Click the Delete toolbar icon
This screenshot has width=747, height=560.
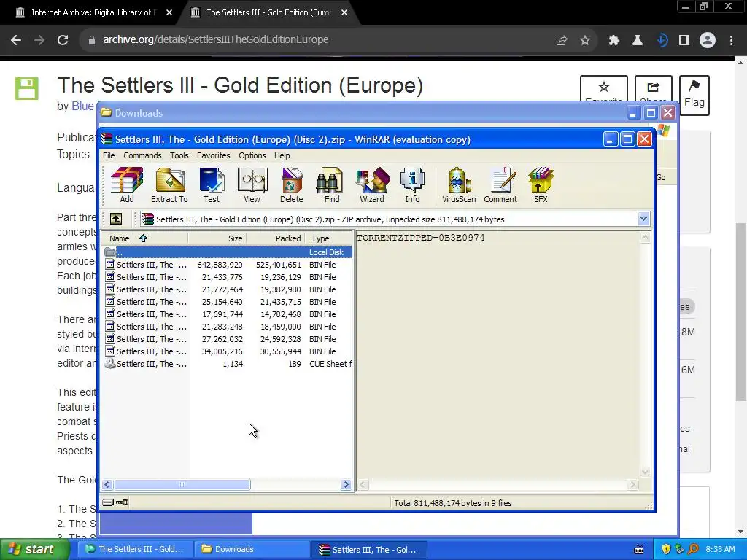click(292, 185)
